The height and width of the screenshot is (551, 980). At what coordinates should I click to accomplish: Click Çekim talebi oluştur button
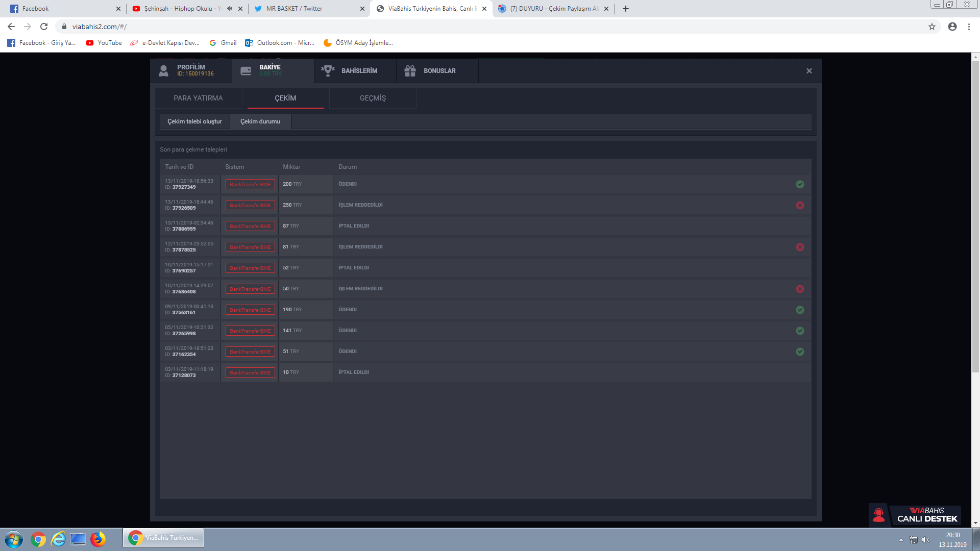click(x=194, y=121)
